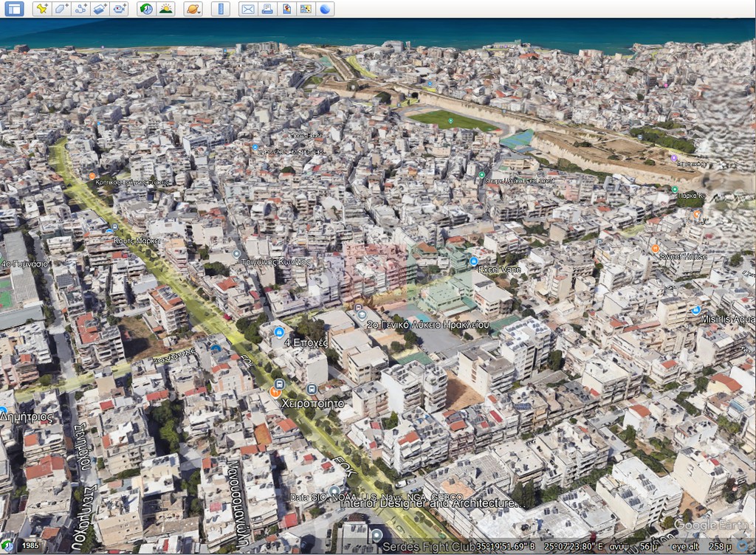Viewport: 756px width, 555px height.
Task: Choose the Add Image Overlay tool
Action: point(100,9)
